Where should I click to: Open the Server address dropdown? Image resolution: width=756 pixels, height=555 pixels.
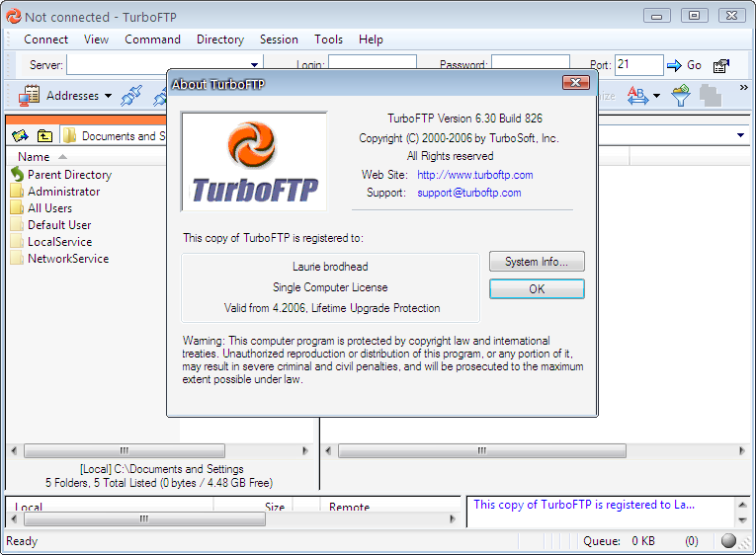tap(254, 65)
